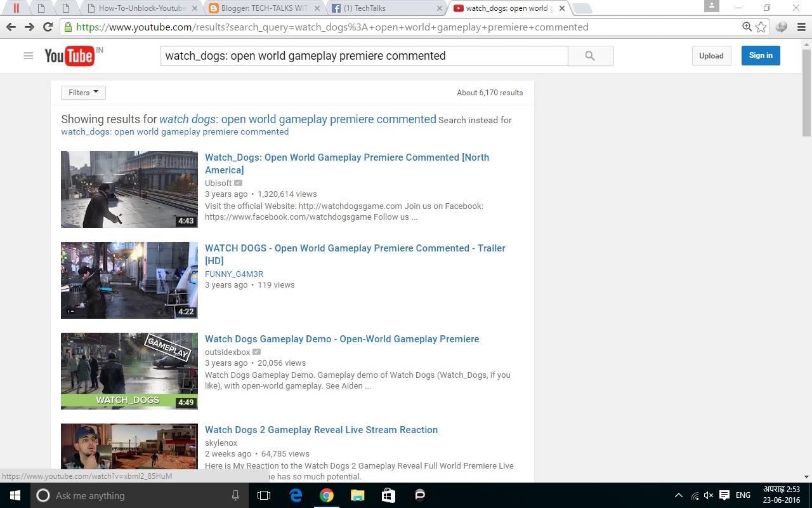Visit the outsidexbox channel link
This screenshot has height=508, width=812.
tap(228, 352)
